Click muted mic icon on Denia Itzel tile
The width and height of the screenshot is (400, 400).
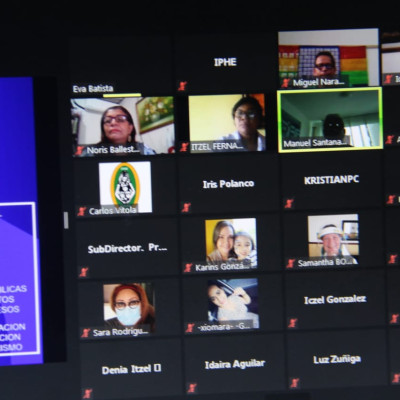point(87,393)
